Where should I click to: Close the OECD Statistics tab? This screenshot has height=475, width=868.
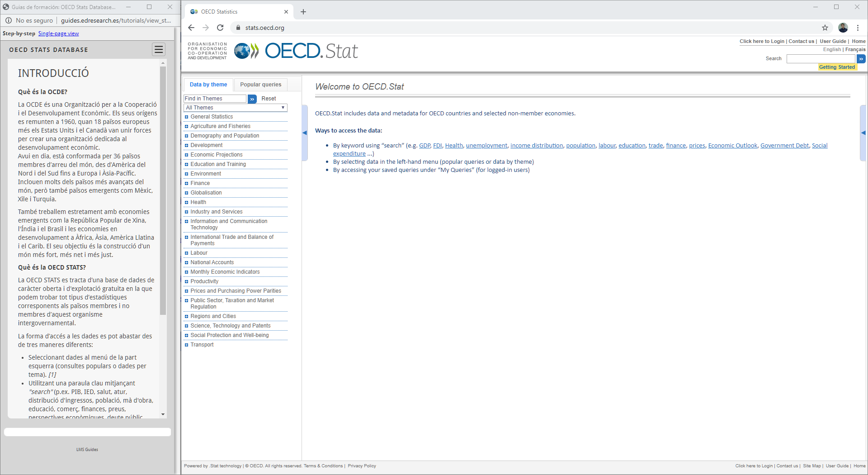(x=286, y=12)
